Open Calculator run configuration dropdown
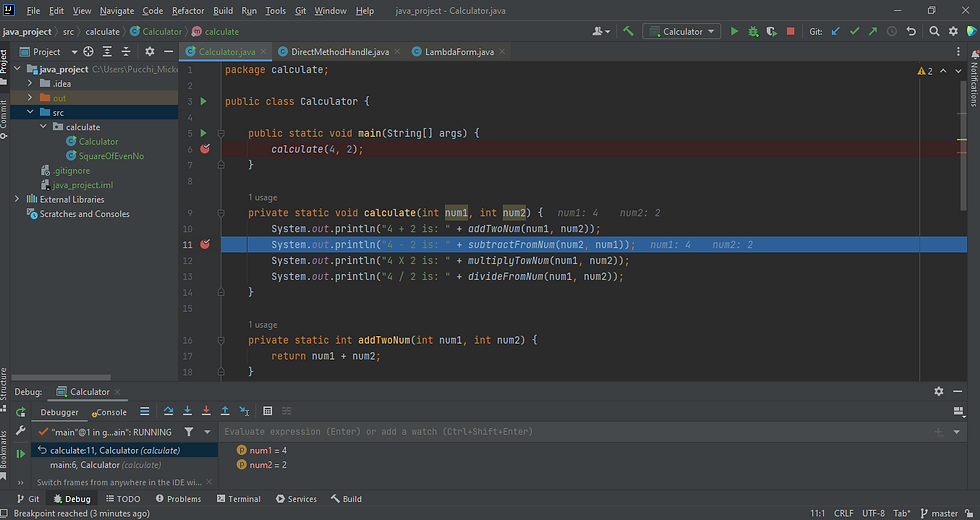The height and width of the screenshot is (520, 980). coord(681,31)
